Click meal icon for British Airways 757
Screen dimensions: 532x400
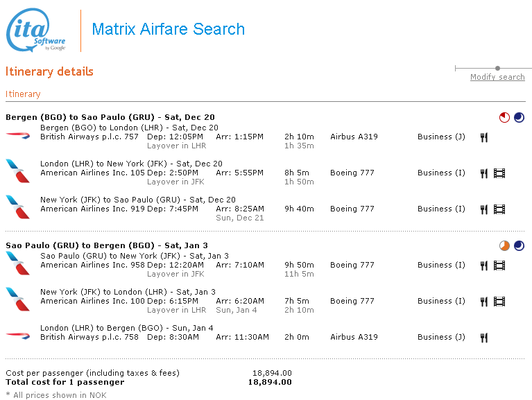(484, 137)
